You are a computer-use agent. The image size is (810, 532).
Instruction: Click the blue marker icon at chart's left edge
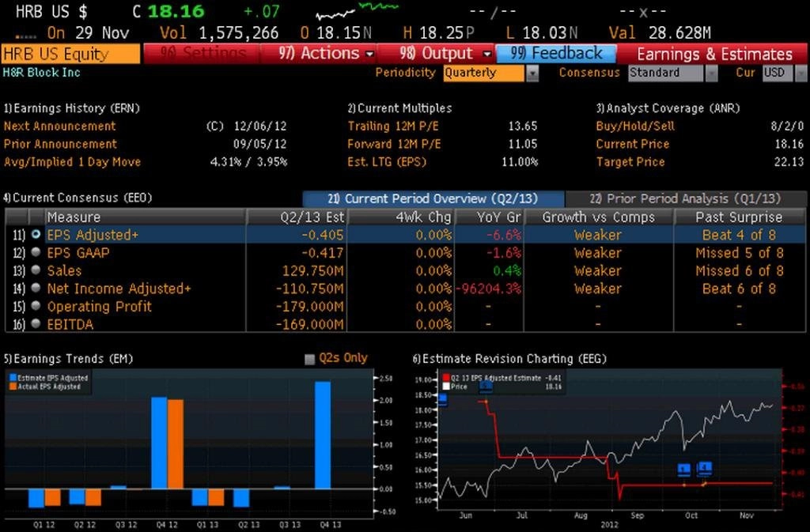443,399
